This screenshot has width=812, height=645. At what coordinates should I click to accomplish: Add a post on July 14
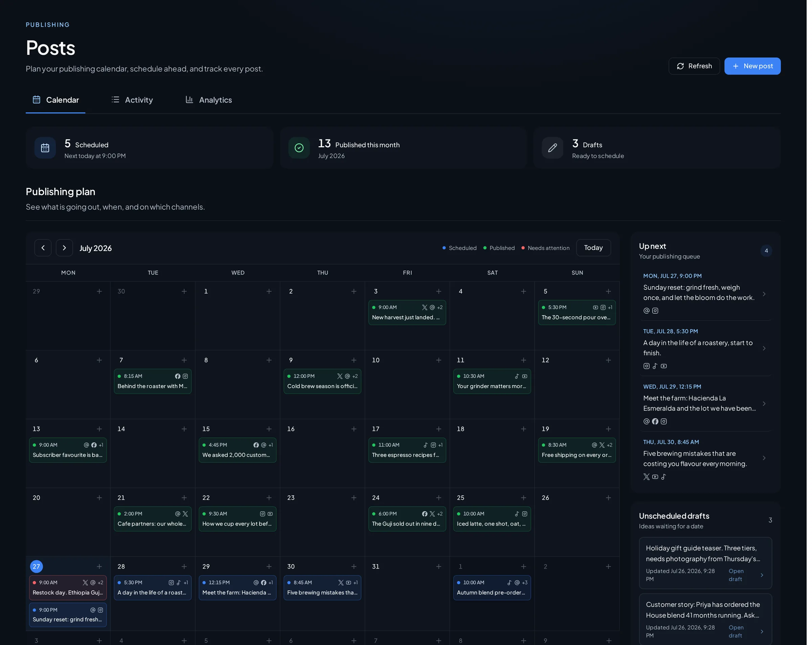[x=184, y=429]
